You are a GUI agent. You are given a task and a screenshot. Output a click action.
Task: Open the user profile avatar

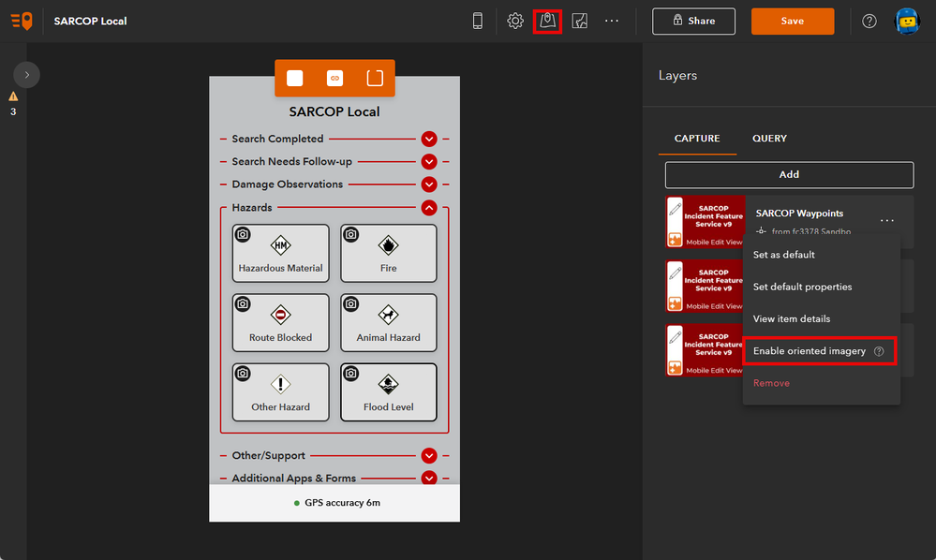(907, 21)
